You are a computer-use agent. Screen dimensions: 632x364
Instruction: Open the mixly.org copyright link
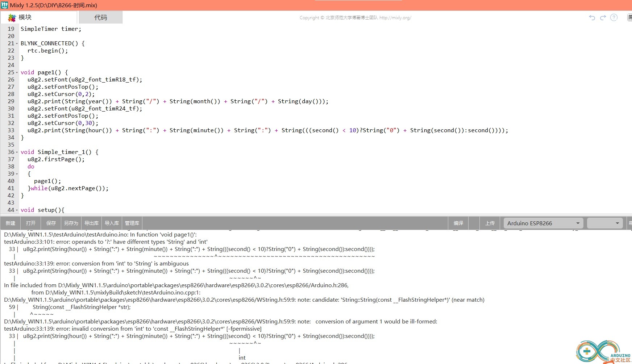(395, 17)
